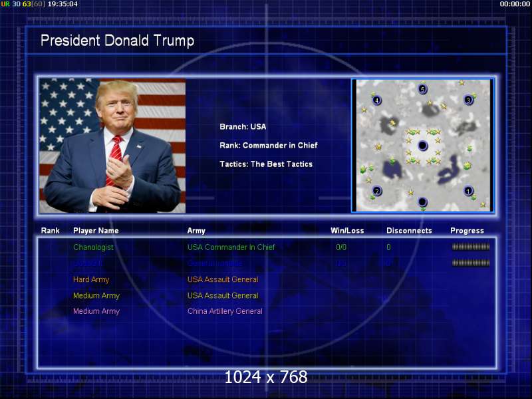Click "USA Assault General" in Hard Army row
Viewport: 532px width, 399px height.
[223, 279]
